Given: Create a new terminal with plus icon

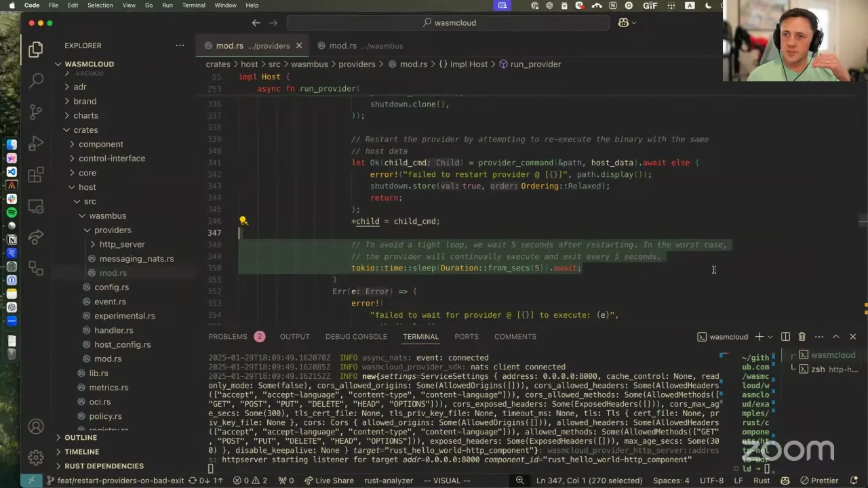Looking at the screenshot, I should pyautogui.click(x=759, y=337).
